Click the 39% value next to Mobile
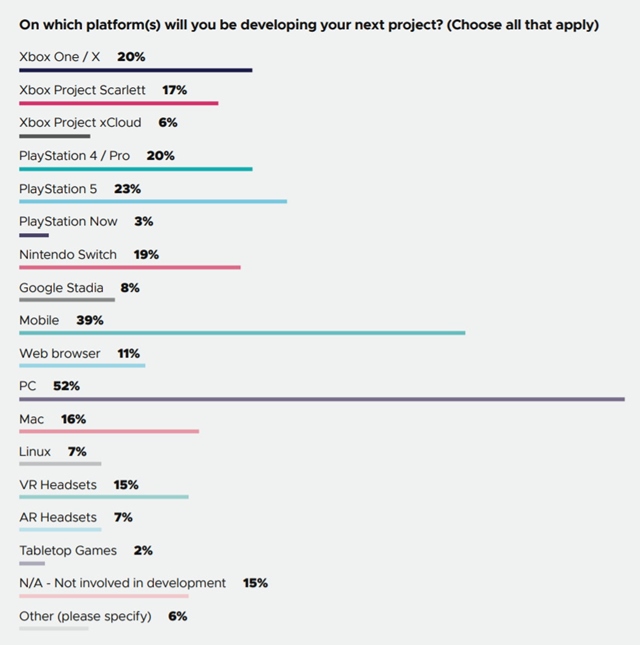This screenshot has height=645, width=640. click(x=90, y=320)
